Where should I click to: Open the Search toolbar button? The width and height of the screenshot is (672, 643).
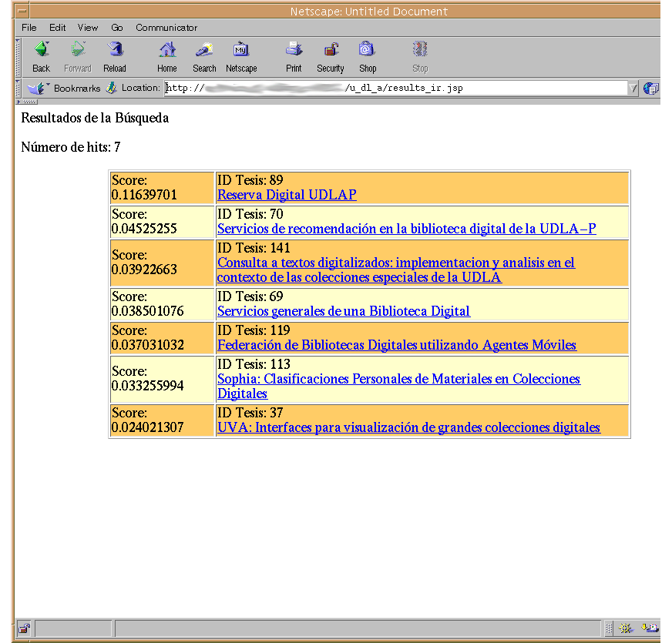[204, 56]
